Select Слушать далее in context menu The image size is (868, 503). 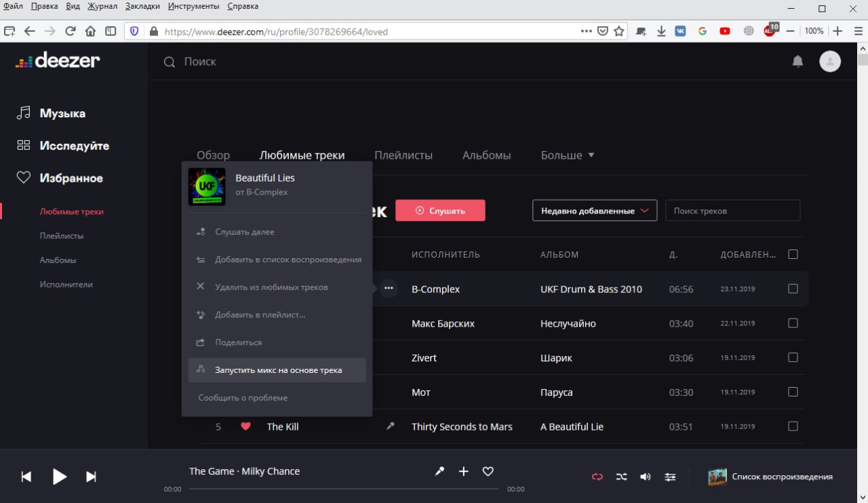tap(277, 232)
